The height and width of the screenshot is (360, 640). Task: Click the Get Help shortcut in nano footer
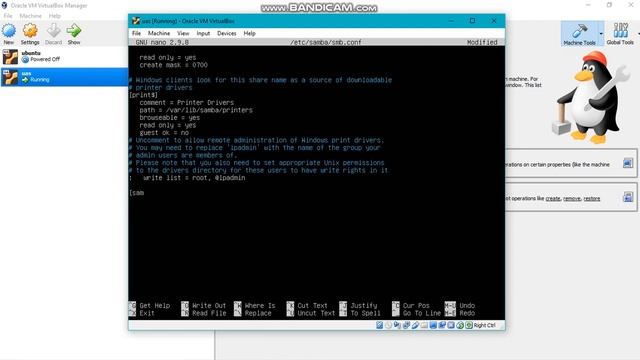[x=149, y=305]
